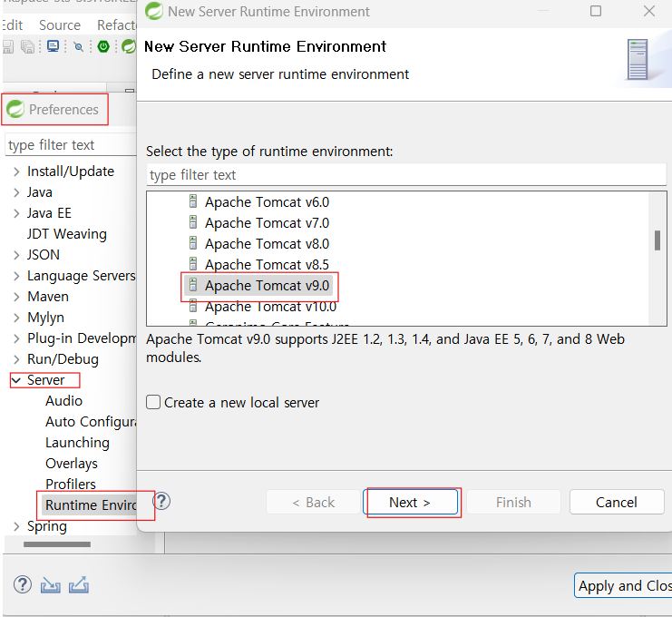
Task: Click the help icon in Preferences window
Action: coord(23,584)
